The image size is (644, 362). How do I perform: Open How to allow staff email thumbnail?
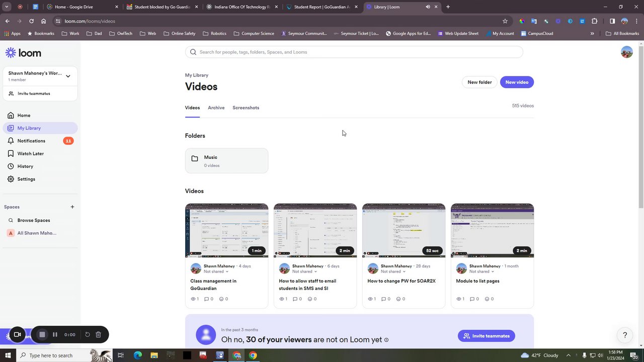click(x=315, y=230)
